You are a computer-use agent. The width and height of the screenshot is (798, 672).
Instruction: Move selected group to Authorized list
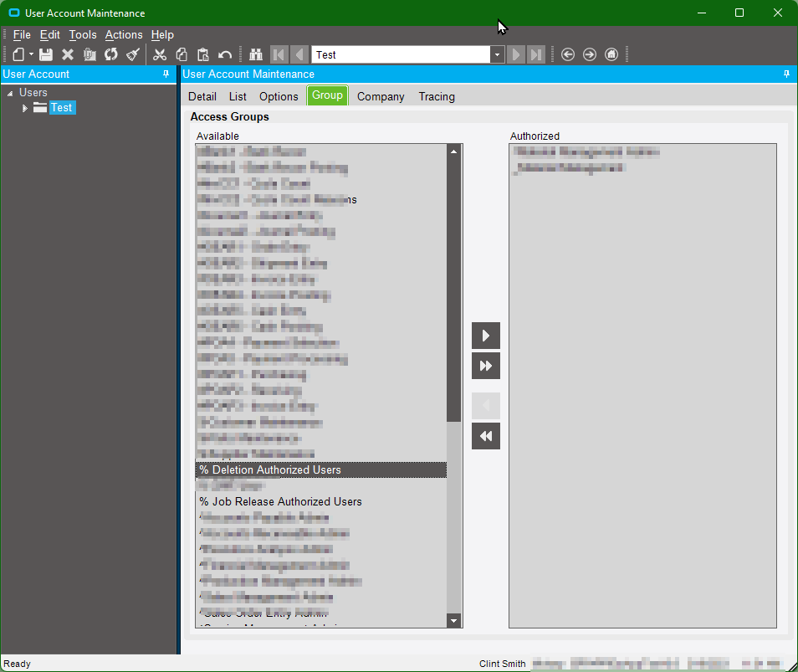point(485,336)
